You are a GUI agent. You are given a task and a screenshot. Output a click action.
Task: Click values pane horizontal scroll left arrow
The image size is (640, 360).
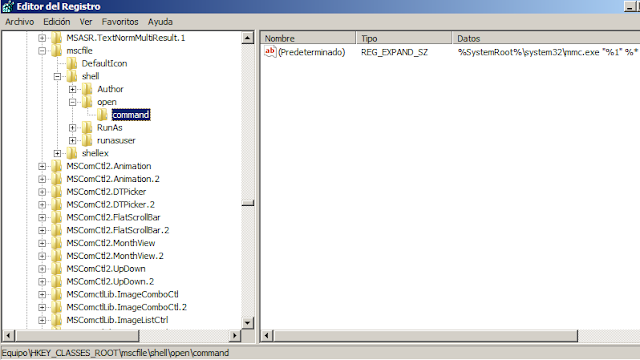267,336
